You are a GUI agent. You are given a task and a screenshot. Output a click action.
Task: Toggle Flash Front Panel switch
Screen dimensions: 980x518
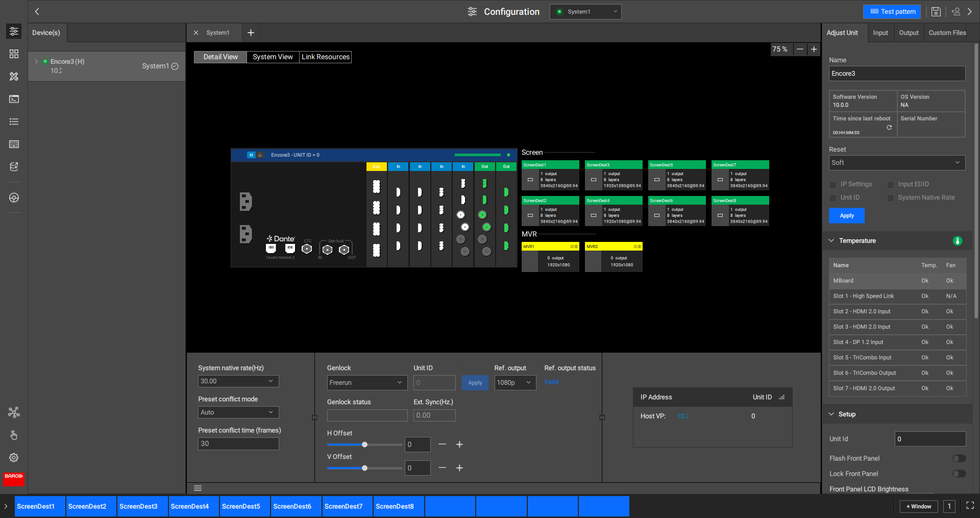[x=959, y=458]
